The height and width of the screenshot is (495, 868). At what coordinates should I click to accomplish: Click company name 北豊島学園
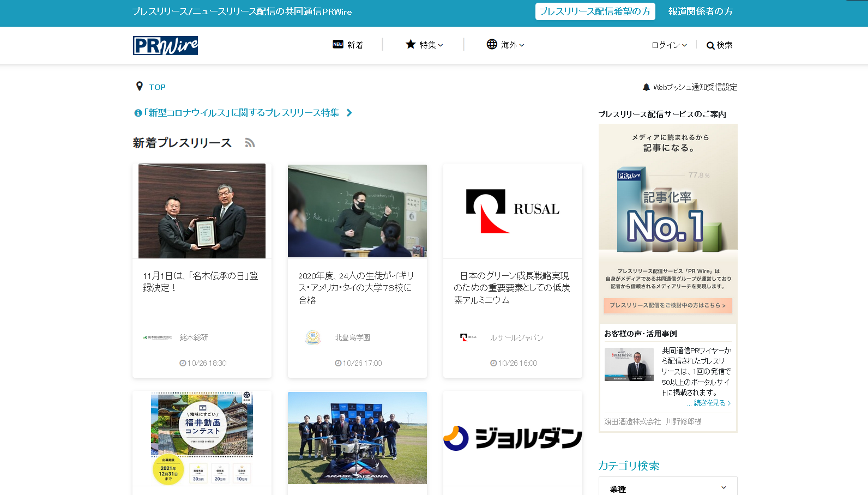pyautogui.click(x=352, y=337)
